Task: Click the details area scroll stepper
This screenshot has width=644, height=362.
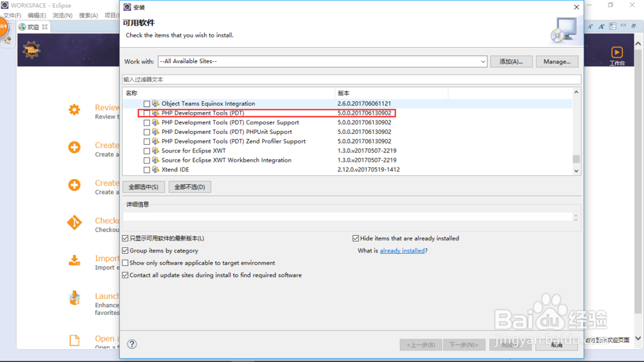Action: click(576, 218)
